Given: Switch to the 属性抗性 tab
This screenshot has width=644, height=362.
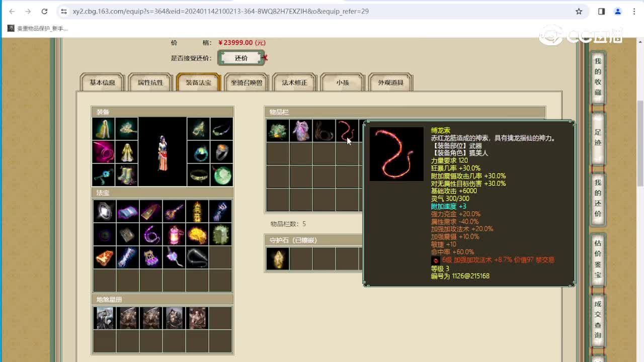Looking at the screenshot, I should pyautogui.click(x=150, y=82).
